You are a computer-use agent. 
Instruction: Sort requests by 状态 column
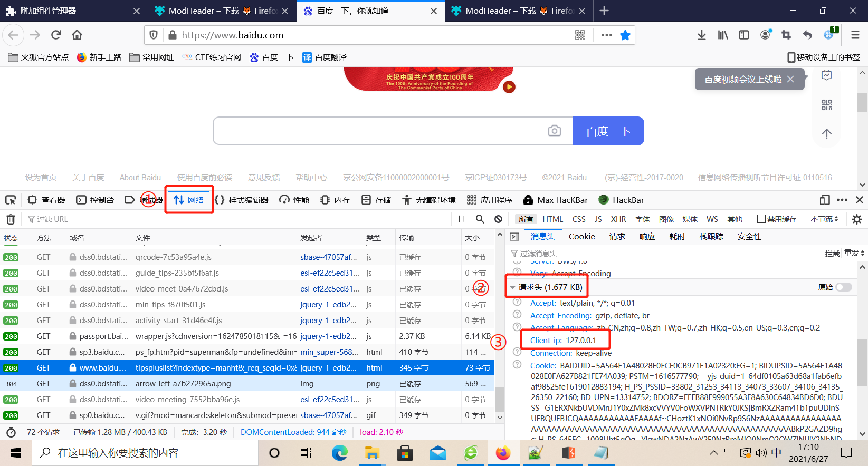(x=16, y=238)
